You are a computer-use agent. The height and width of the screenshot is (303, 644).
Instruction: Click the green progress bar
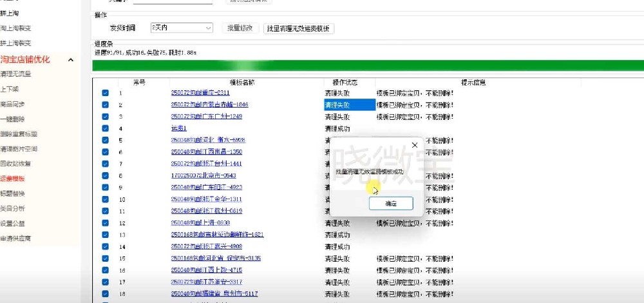click(x=368, y=66)
